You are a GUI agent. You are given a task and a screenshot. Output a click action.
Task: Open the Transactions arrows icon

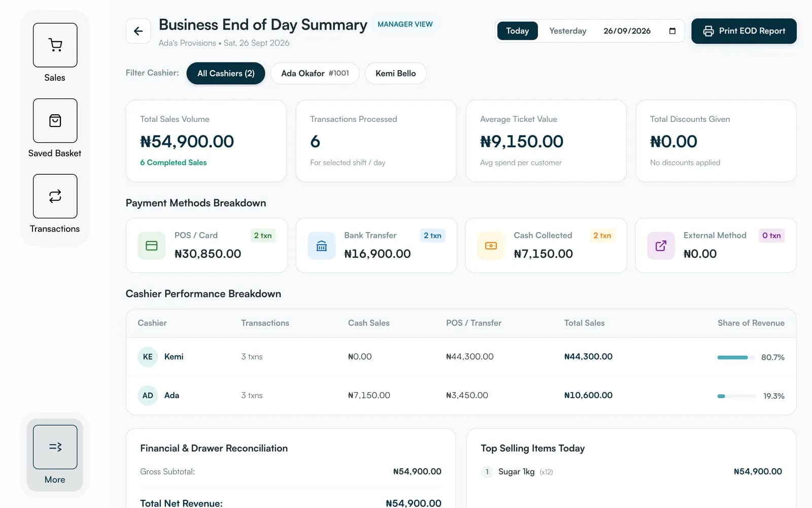point(55,196)
